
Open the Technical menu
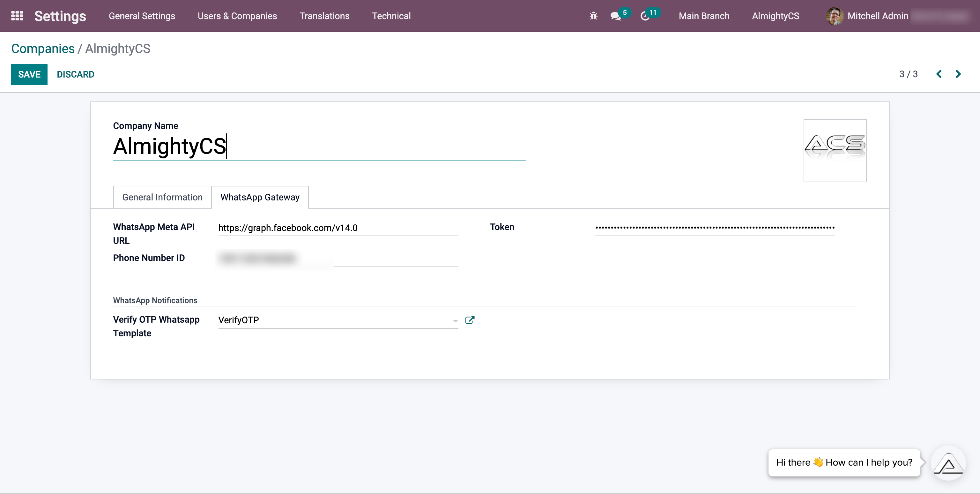pos(391,16)
